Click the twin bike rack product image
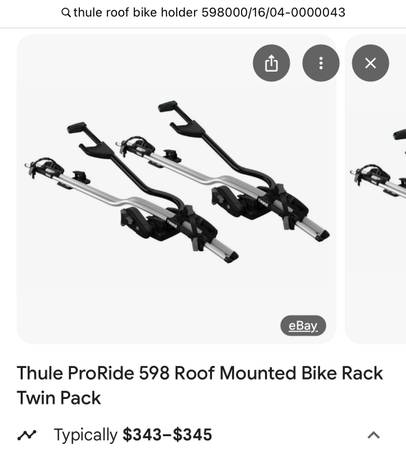The height and width of the screenshot is (450, 406). 176,189
